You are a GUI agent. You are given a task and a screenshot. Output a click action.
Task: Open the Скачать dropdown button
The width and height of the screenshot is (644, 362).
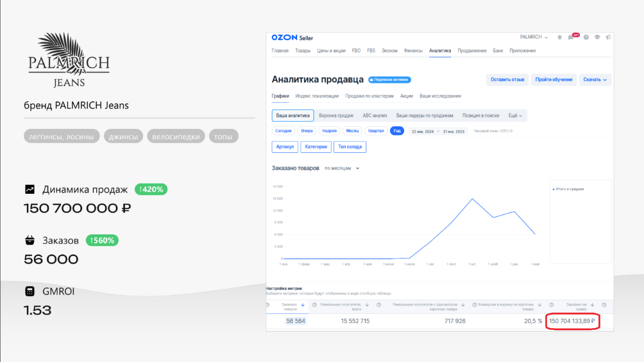point(595,80)
